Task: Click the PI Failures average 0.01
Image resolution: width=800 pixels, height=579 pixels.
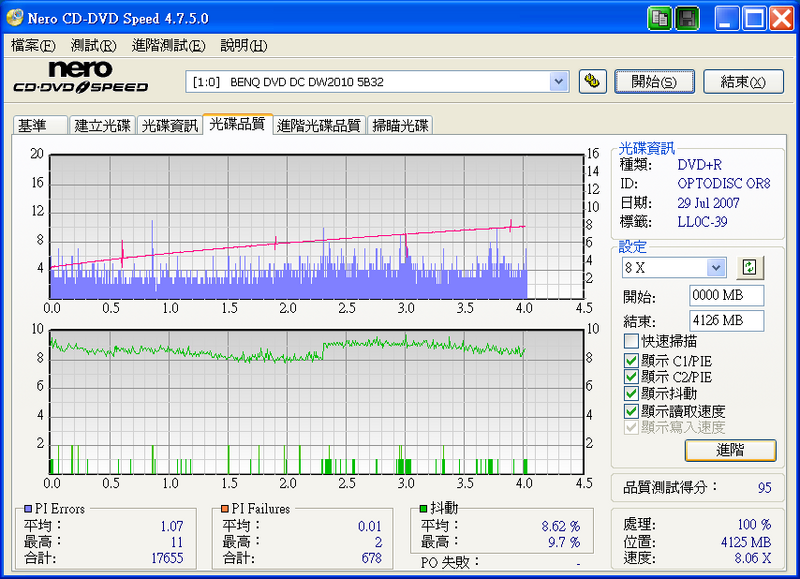Action: click(x=370, y=526)
